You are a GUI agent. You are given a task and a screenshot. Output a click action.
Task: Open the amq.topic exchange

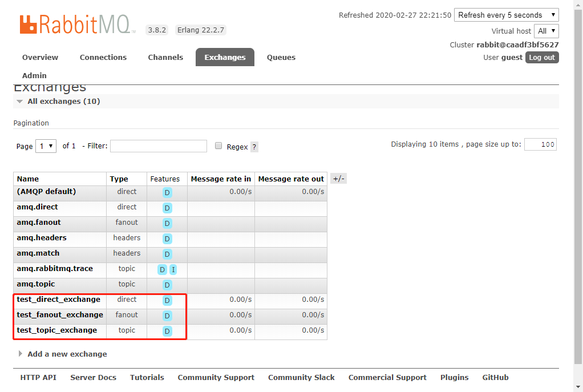pos(36,284)
